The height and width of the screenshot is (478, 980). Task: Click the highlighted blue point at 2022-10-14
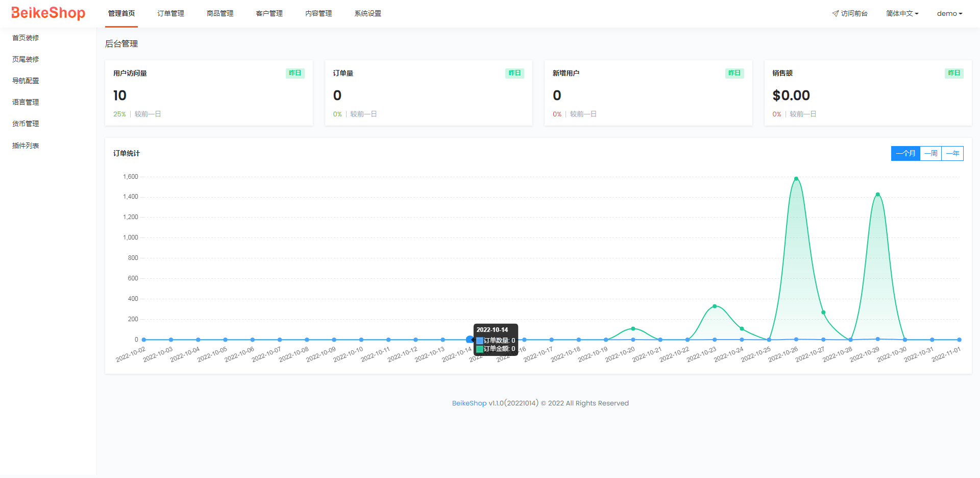tap(470, 340)
